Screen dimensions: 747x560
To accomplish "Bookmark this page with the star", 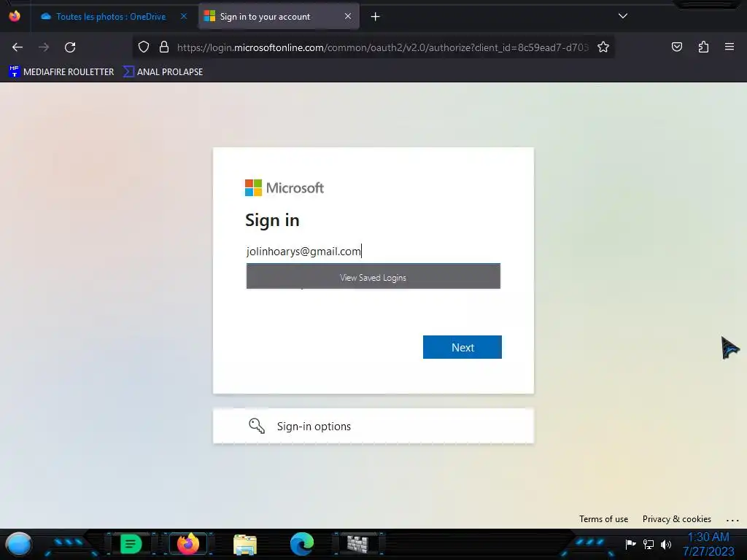I will (x=603, y=47).
